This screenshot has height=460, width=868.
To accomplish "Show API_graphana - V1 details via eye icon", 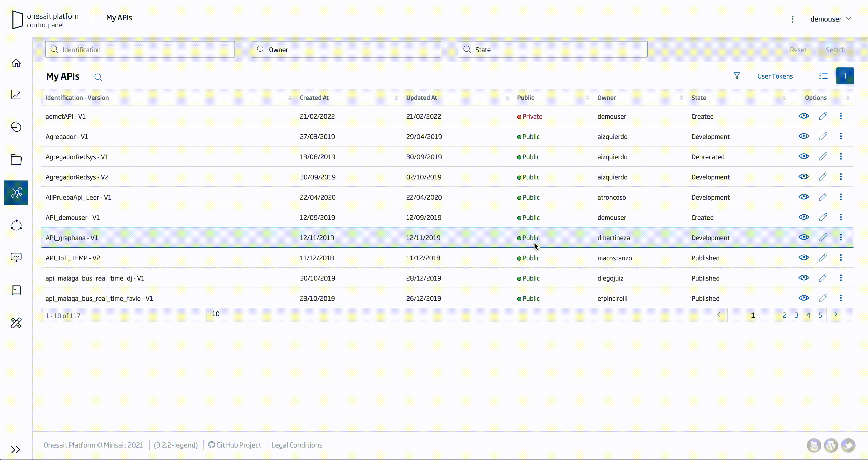I will coord(804,238).
